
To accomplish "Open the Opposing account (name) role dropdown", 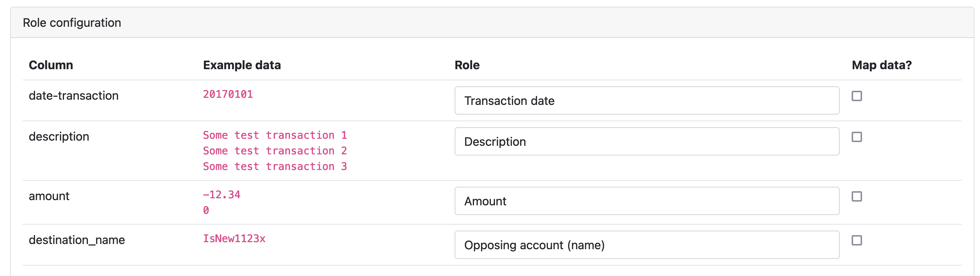I will (x=647, y=245).
